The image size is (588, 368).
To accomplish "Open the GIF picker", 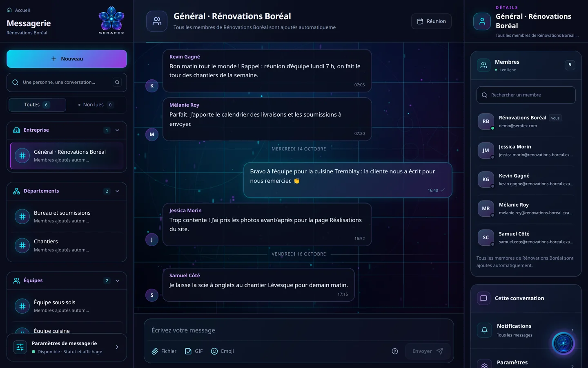I will pyautogui.click(x=194, y=351).
